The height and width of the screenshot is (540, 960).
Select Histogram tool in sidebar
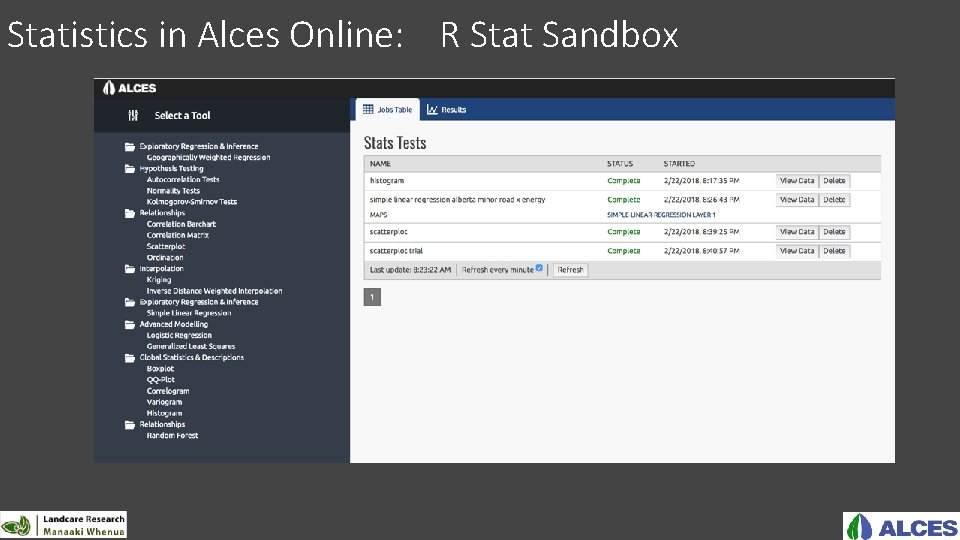click(164, 413)
